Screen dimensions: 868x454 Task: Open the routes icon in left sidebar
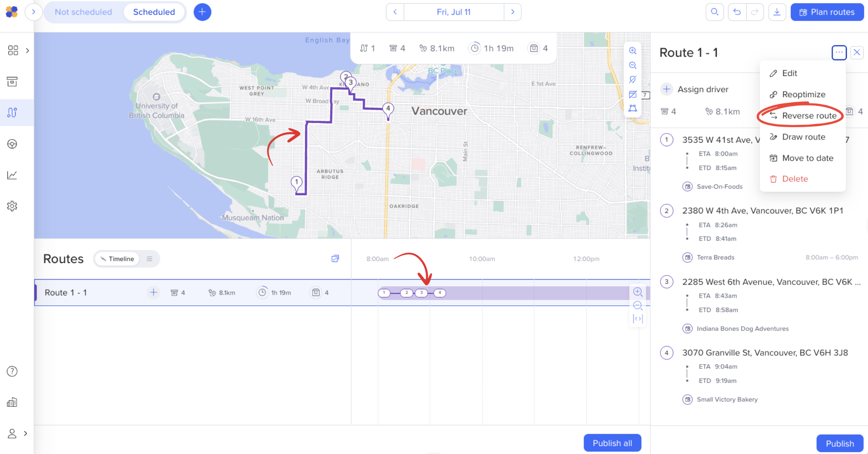point(12,113)
